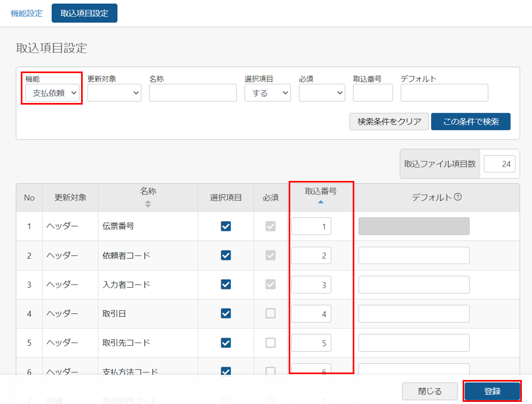Toggle 選択項目 checkbox for 取引日 row
The height and width of the screenshot is (404, 532).
pyautogui.click(x=226, y=313)
